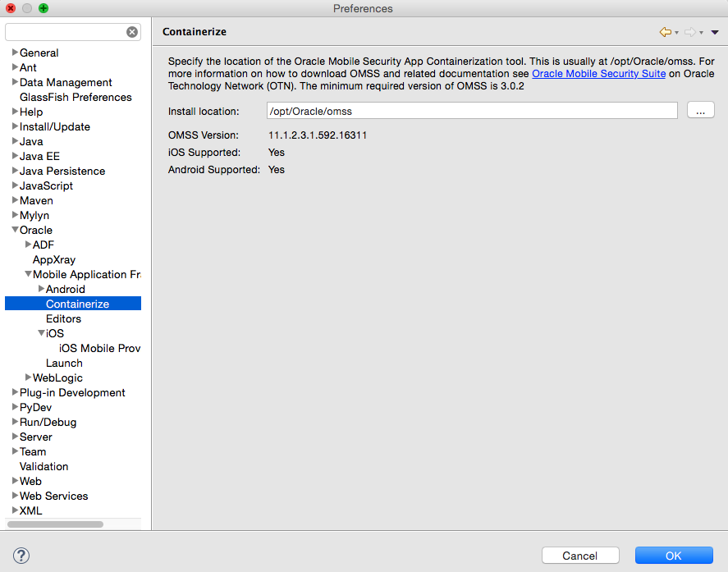Viewport: 728px width, 572px height.
Task: Click the filter text search field
Action: 66,31
